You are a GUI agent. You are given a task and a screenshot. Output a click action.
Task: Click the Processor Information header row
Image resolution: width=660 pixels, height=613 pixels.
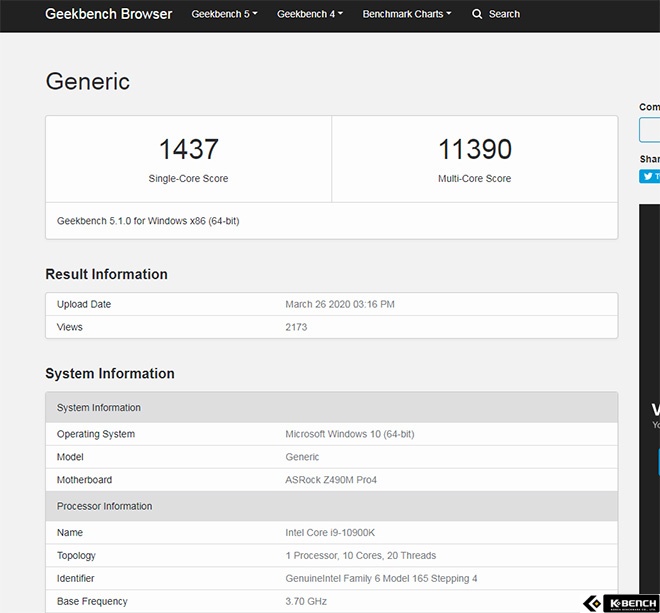click(x=332, y=506)
